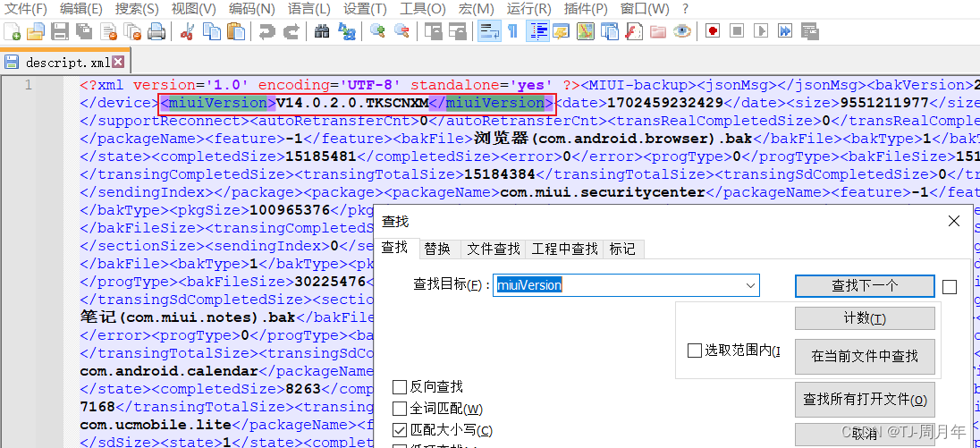Toggle synchronized horizontal scrolling icon
Screen dimensions: 980x448
458,30
